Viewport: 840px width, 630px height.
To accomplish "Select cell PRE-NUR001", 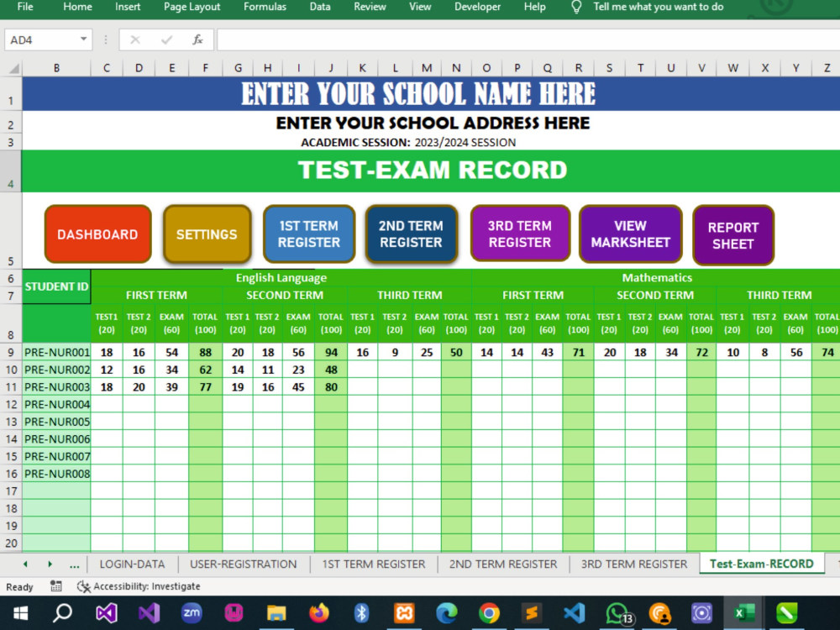I will point(57,353).
